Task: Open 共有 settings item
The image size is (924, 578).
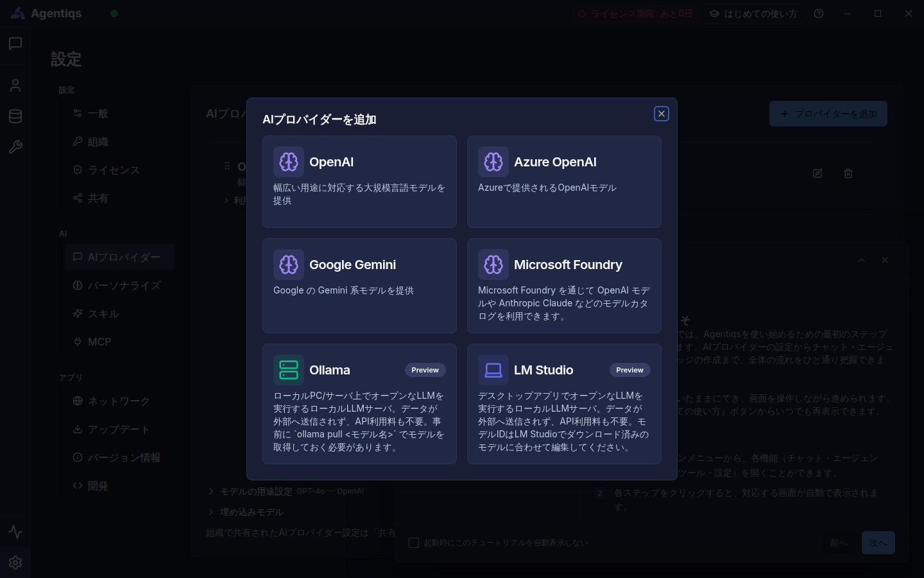Action: [x=119, y=198]
